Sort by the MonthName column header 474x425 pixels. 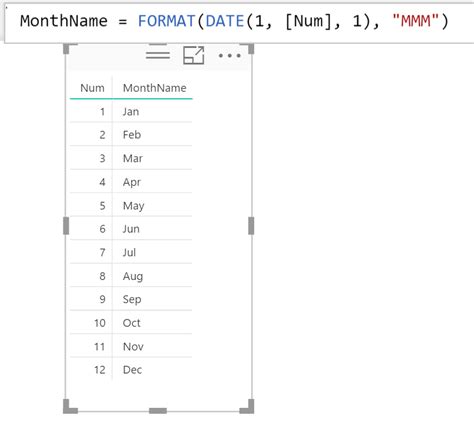[x=155, y=88]
